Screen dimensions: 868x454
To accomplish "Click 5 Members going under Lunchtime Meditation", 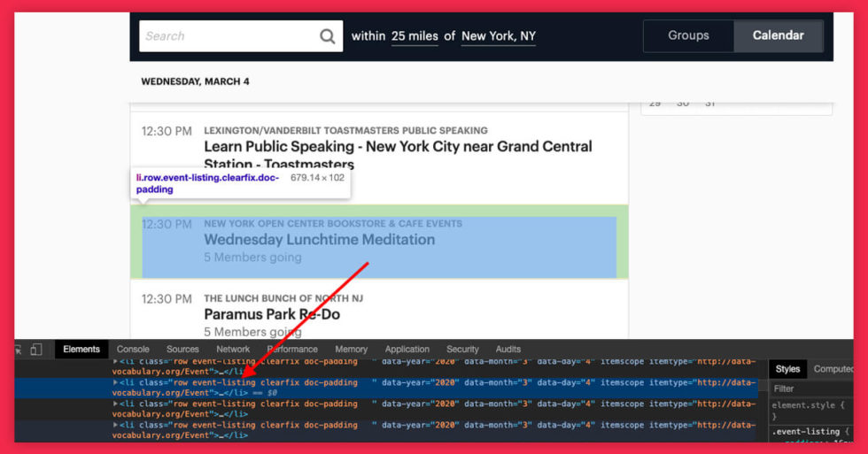I will tap(252, 258).
